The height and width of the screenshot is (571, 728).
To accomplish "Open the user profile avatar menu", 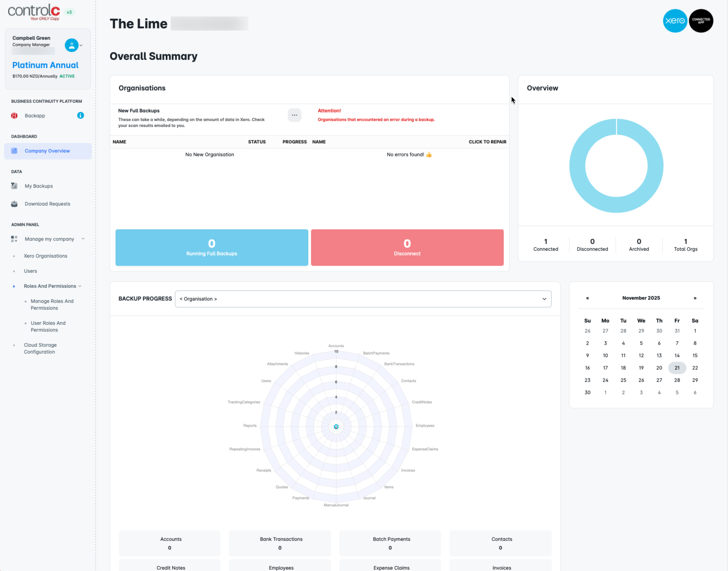I will click(x=71, y=45).
